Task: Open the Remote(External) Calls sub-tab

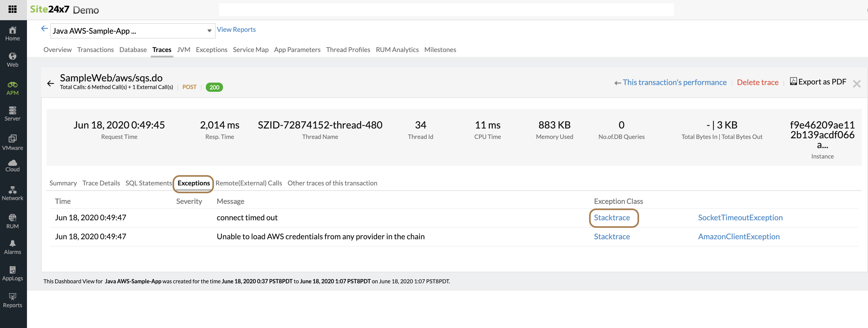Action: 249,183
